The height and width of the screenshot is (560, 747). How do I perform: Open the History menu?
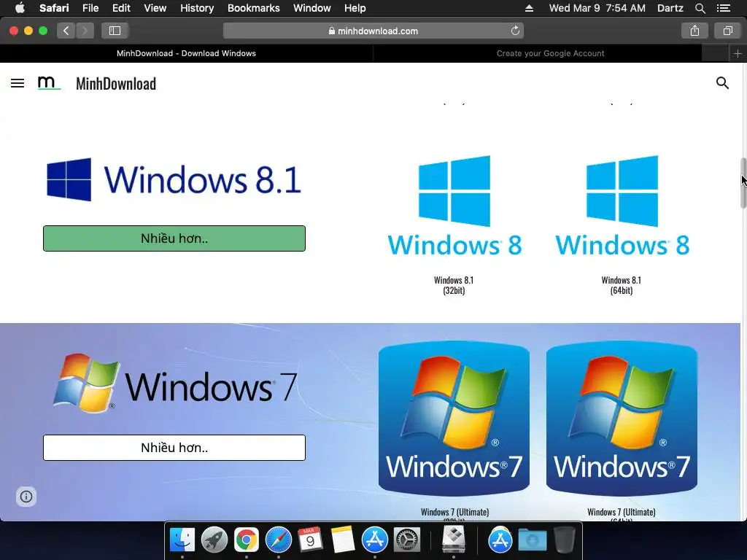(197, 8)
